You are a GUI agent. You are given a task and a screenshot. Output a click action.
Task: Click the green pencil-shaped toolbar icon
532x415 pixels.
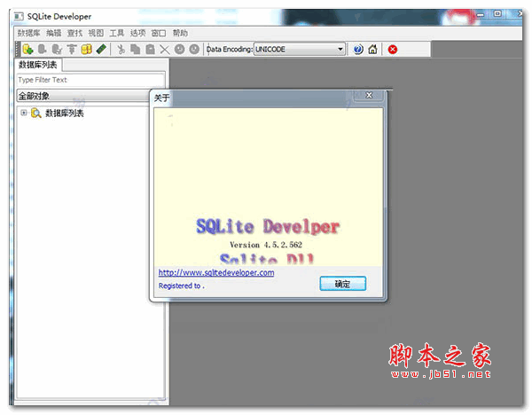101,50
